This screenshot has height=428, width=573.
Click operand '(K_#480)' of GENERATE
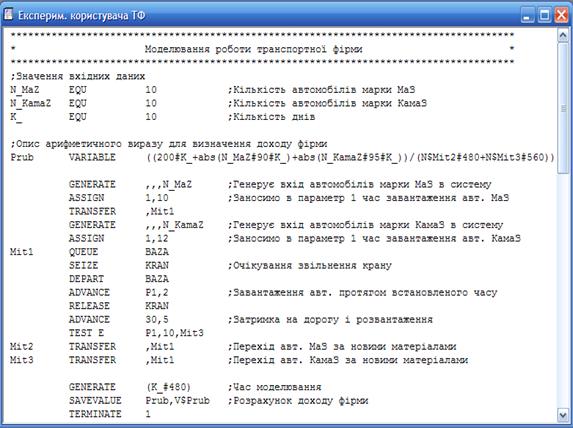click(168, 387)
